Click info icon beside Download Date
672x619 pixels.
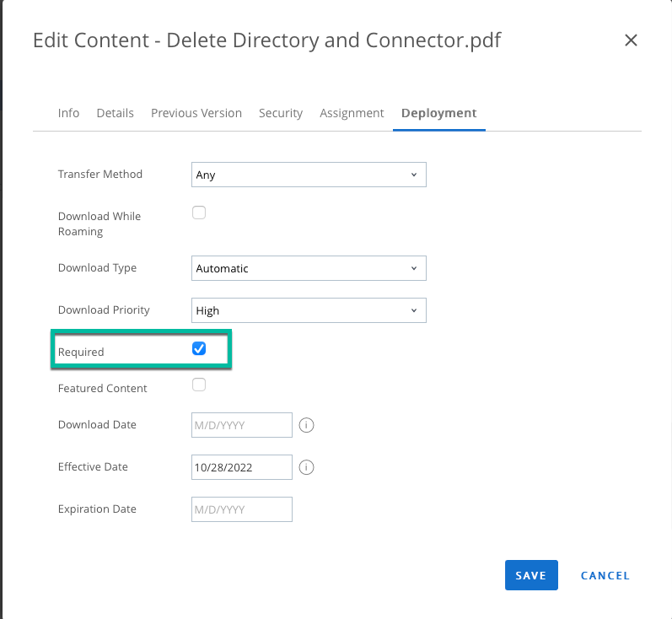click(307, 425)
